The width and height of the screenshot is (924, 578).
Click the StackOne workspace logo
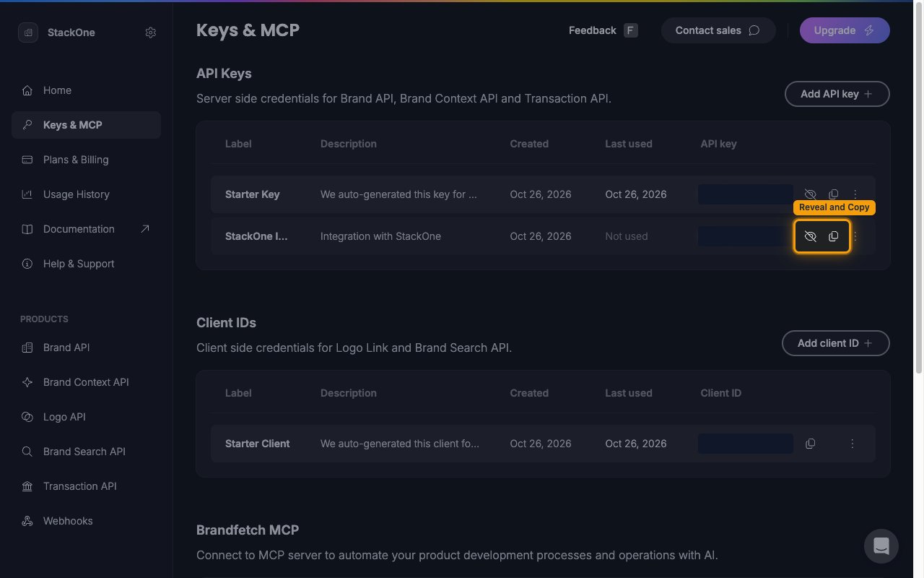(28, 33)
